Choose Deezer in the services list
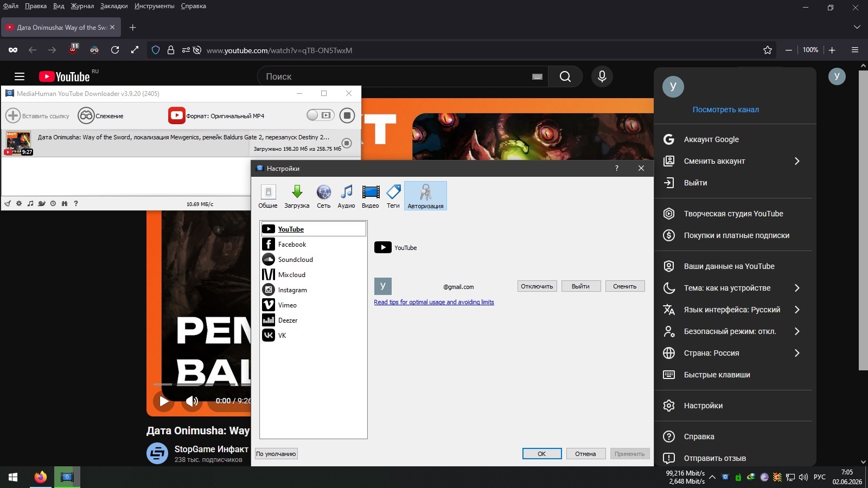The image size is (868, 488). tap(314, 320)
